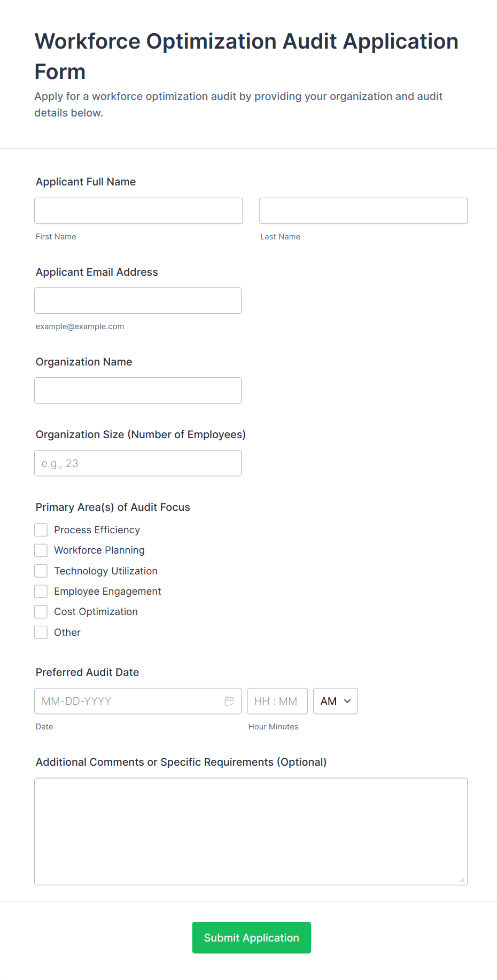Open the AM/PM dropdown
The height and width of the screenshot is (980, 497).
click(335, 701)
